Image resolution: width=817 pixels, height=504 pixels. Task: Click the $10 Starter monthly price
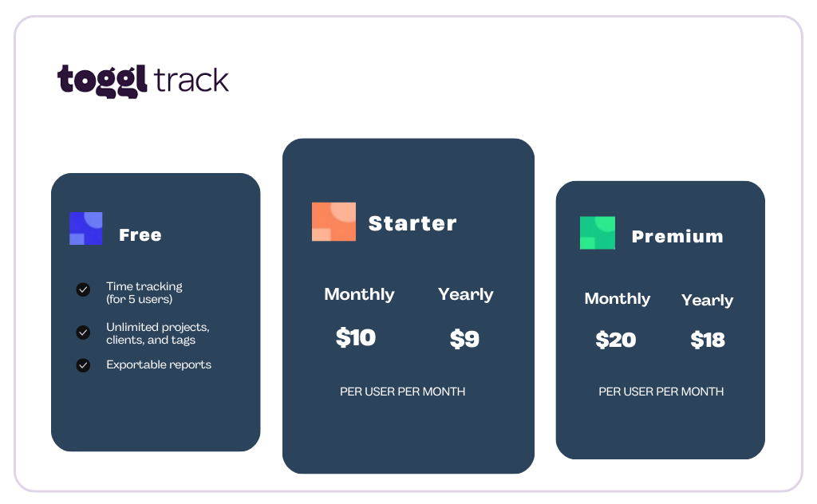(x=355, y=337)
